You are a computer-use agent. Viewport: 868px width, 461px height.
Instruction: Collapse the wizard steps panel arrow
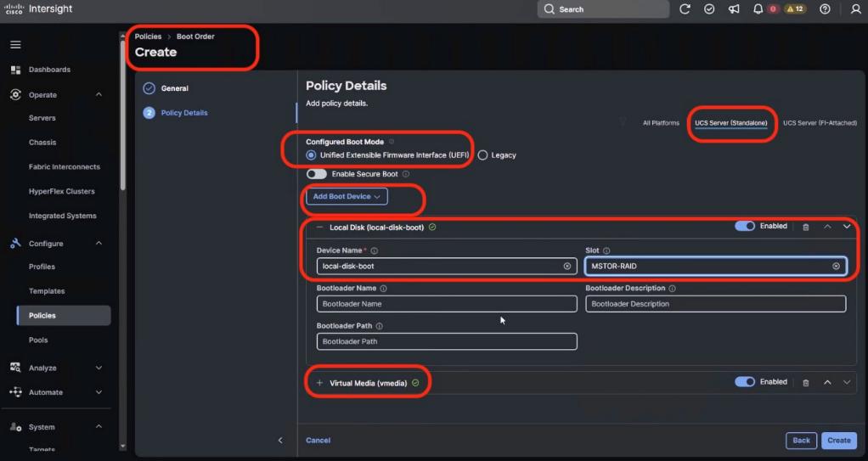(280, 440)
